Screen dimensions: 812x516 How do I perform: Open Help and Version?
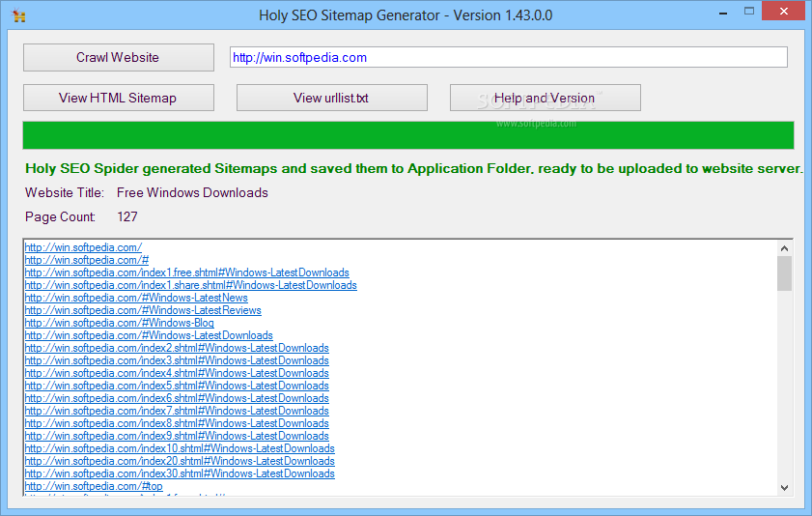point(545,98)
